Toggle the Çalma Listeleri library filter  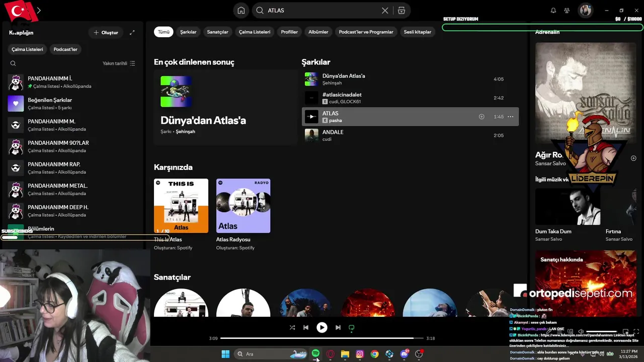click(28, 49)
